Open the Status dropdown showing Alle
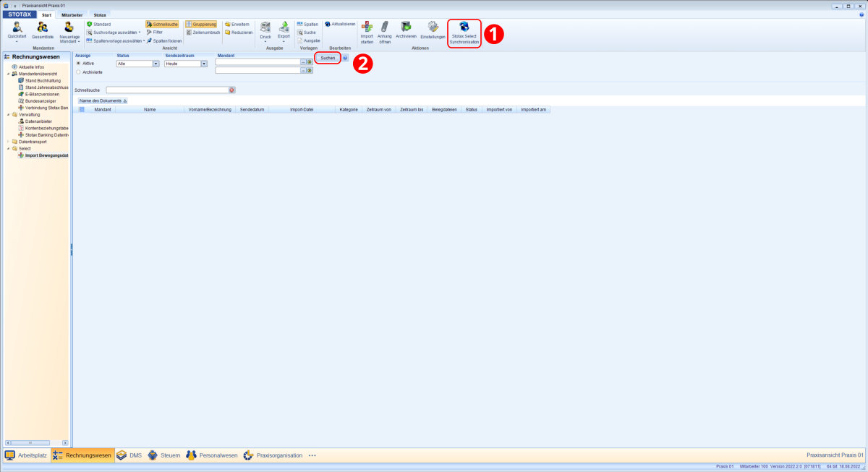This screenshot has height=472, width=868. [x=156, y=64]
